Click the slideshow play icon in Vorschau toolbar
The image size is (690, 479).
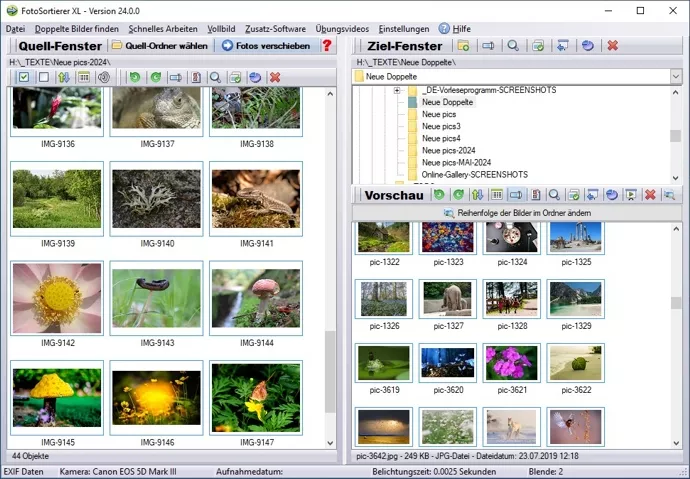click(x=631, y=195)
